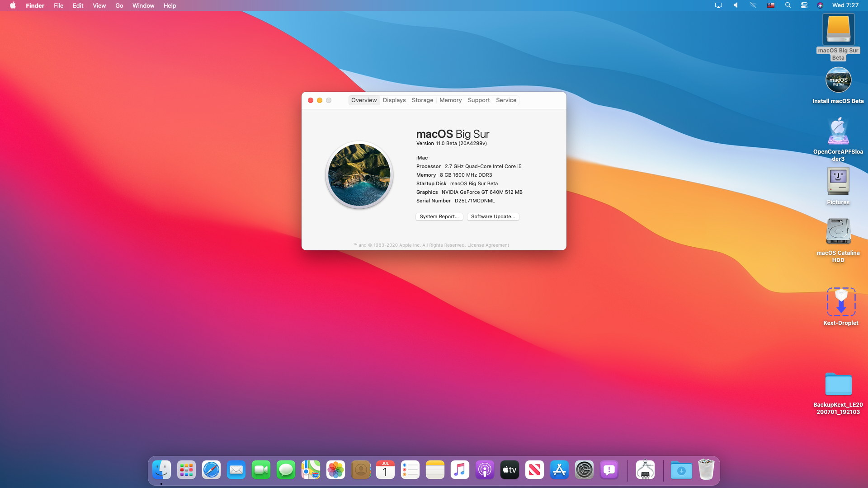Click serial number D25L71MCDNML

tap(475, 201)
